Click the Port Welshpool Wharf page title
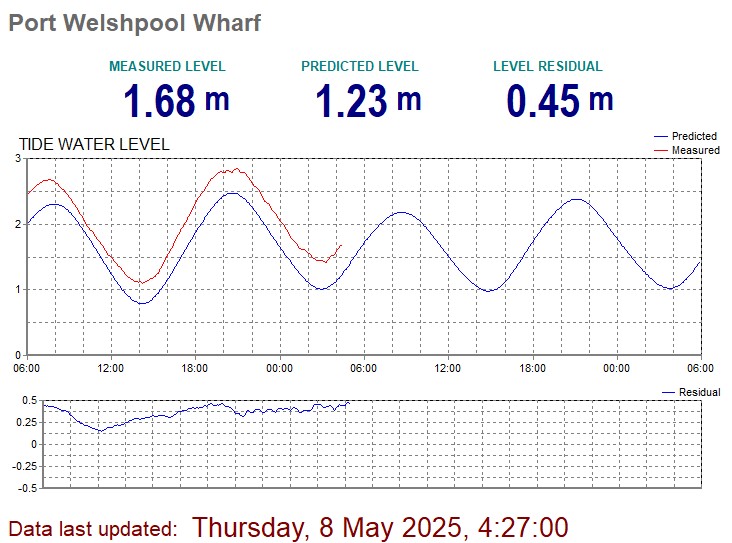Image resolution: width=732 pixels, height=543 pixels. pyautogui.click(x=135, y=23)
